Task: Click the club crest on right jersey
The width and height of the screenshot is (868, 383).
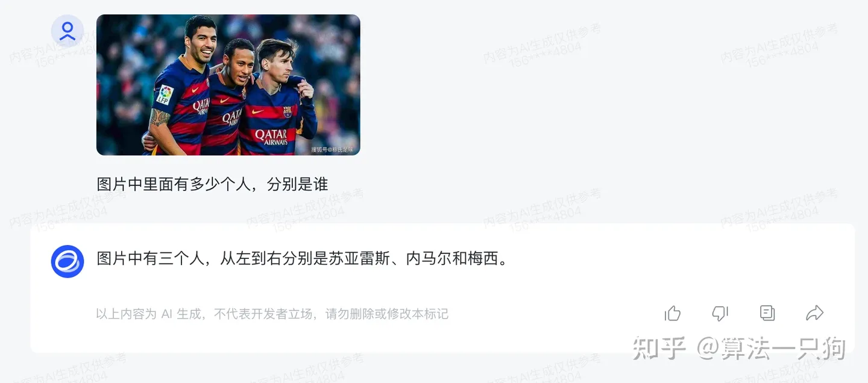Action: pos(288,111)
